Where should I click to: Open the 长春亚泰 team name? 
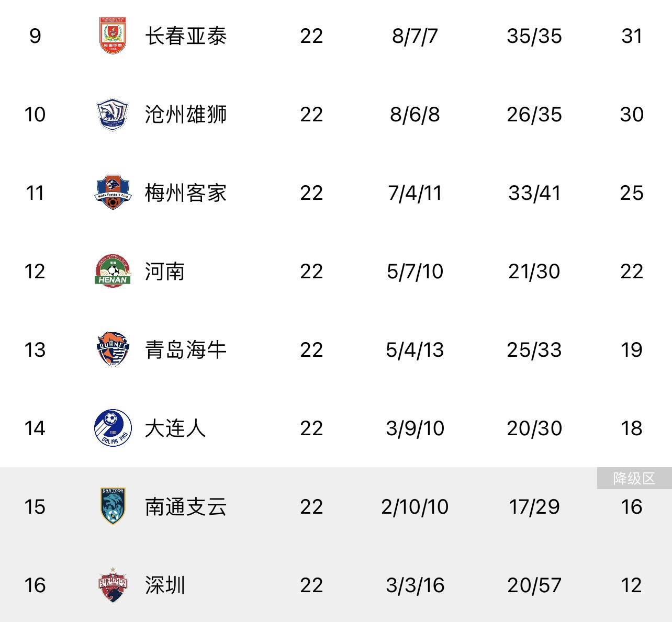click(186, 36)
